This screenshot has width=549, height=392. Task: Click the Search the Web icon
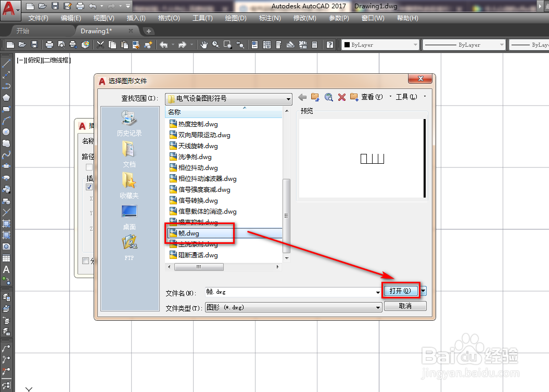[329, 97]
